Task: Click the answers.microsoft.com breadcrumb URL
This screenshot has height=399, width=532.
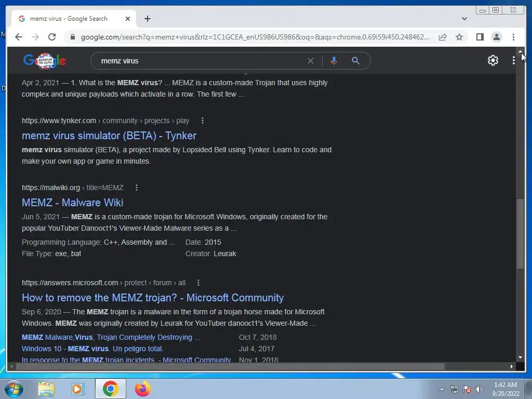Action: coord(103,283)
